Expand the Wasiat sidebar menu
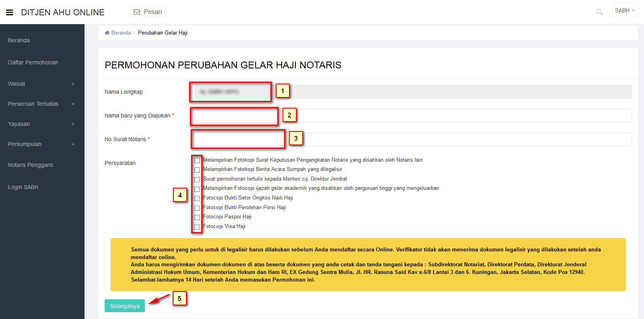This screenshot has height=319, width=644. (73, 84)
